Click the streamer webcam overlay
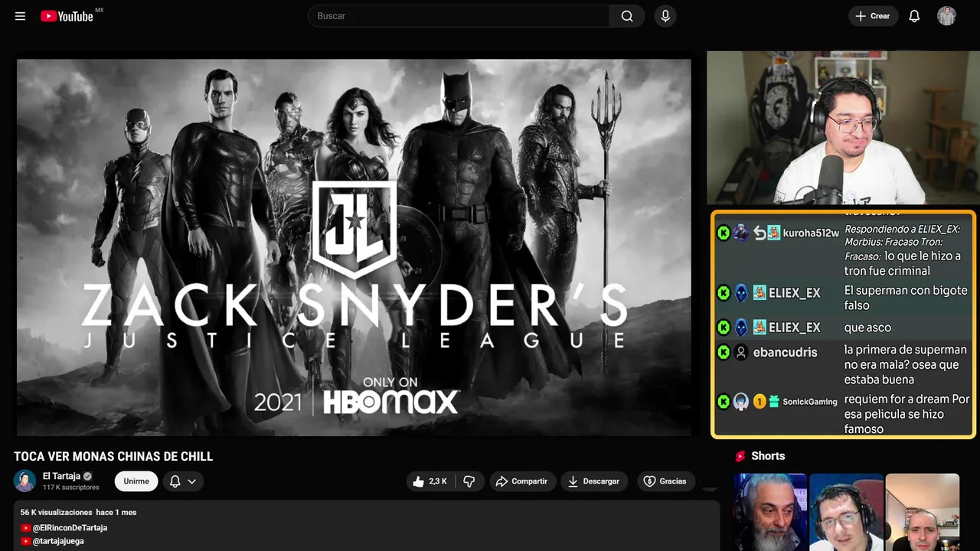This screenshot has height=551, width=980. pos(843,128)
